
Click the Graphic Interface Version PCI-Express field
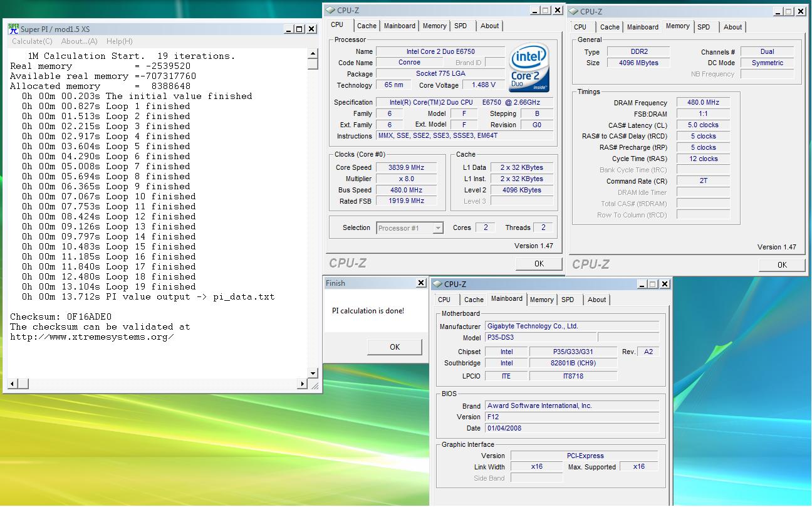point(583,456)
